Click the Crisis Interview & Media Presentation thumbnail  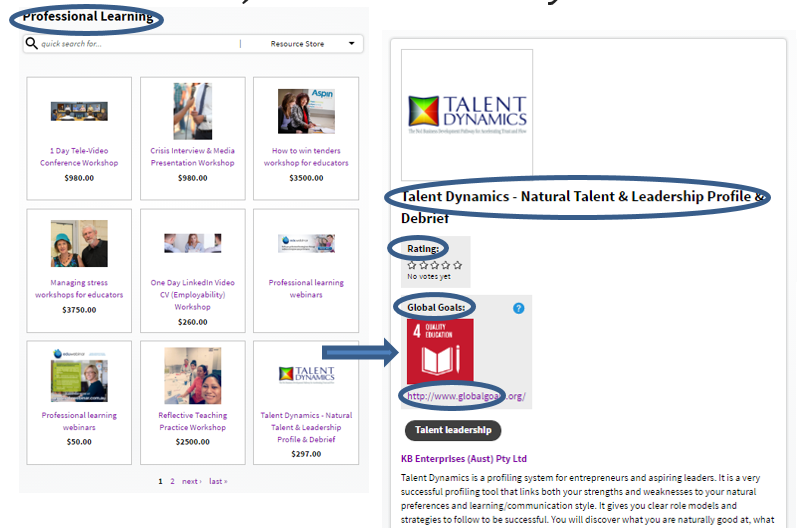tap(193, 111)
